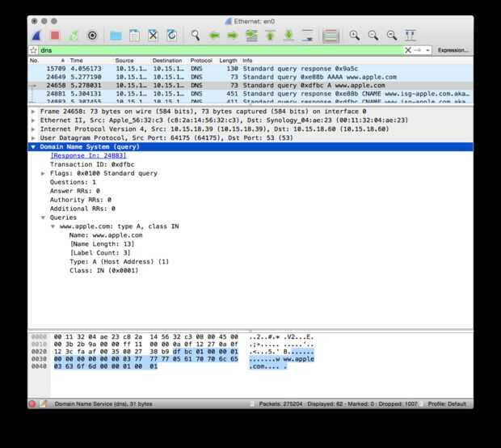Select the [Label Count: 3] field

(x=100, y=253)
